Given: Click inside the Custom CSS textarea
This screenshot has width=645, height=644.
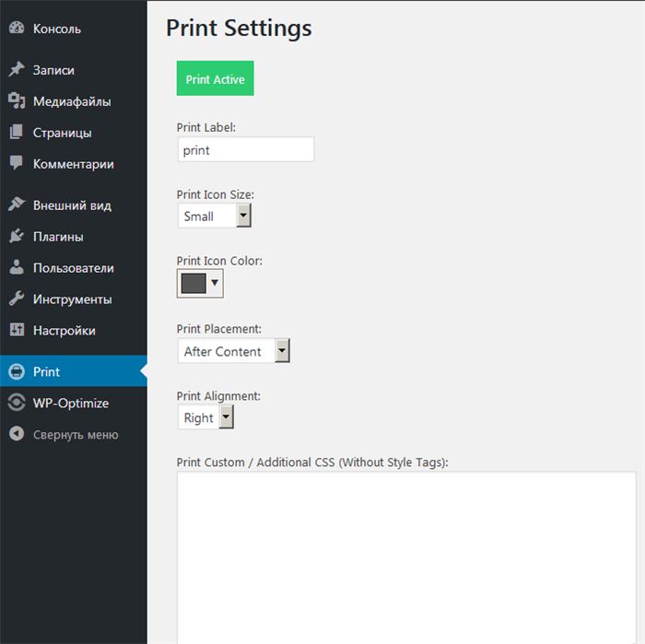Looking at the screenshot, I should [x=406, y=557].
